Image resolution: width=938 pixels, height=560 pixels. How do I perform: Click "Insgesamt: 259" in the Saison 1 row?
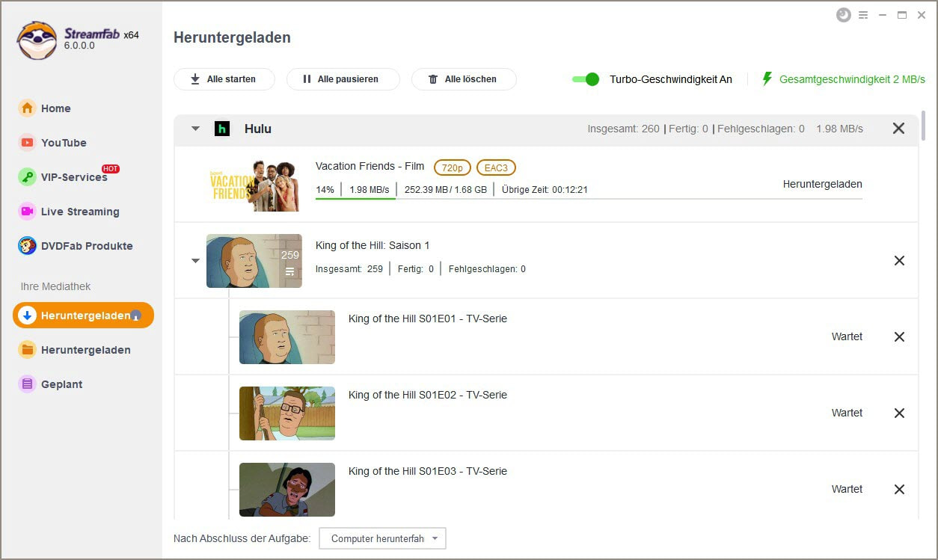coord(349,269)
